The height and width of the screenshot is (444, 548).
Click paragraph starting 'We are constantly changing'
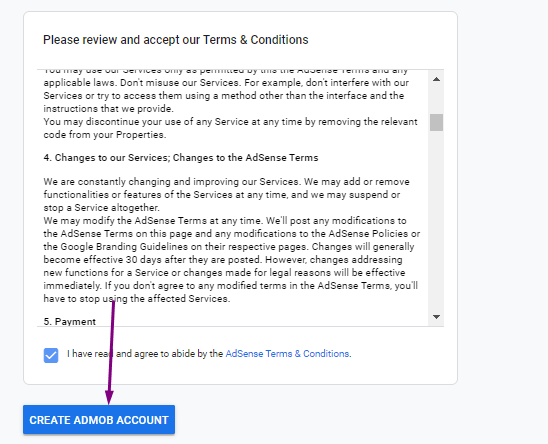[x=226, y=195]
